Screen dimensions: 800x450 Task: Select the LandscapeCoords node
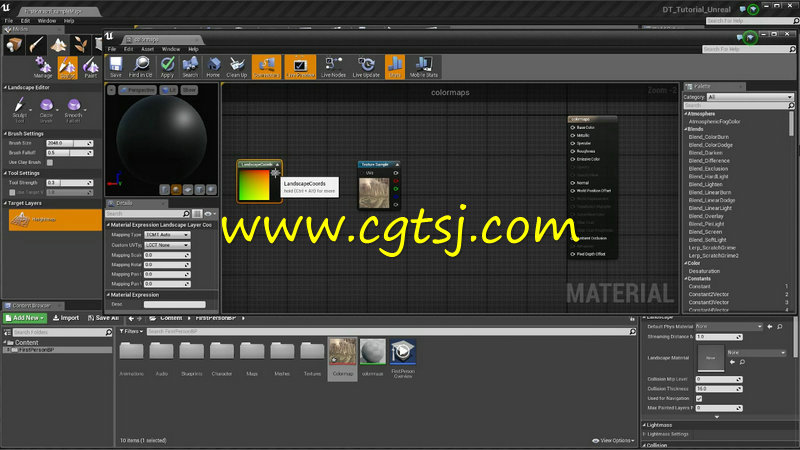[x=259, y=181]
